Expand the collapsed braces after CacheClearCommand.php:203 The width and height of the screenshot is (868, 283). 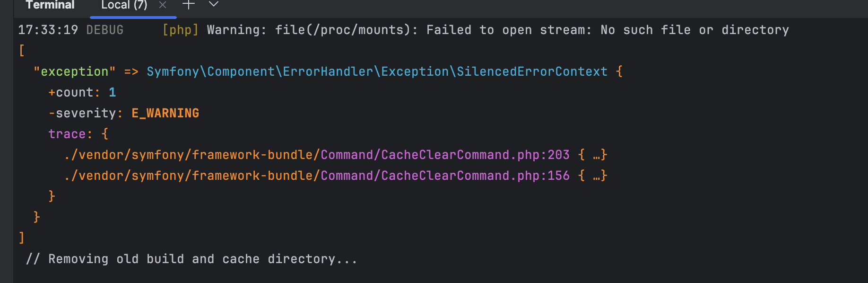coord(593,155)
